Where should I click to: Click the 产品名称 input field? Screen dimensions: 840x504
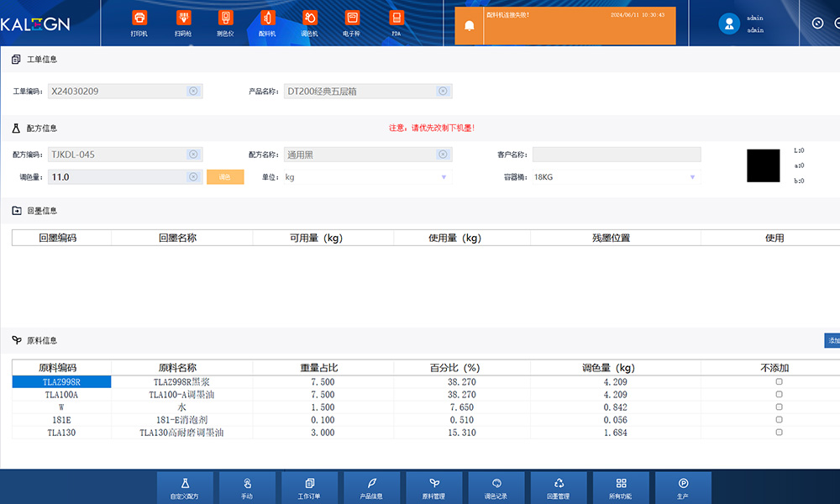point(368,91)
